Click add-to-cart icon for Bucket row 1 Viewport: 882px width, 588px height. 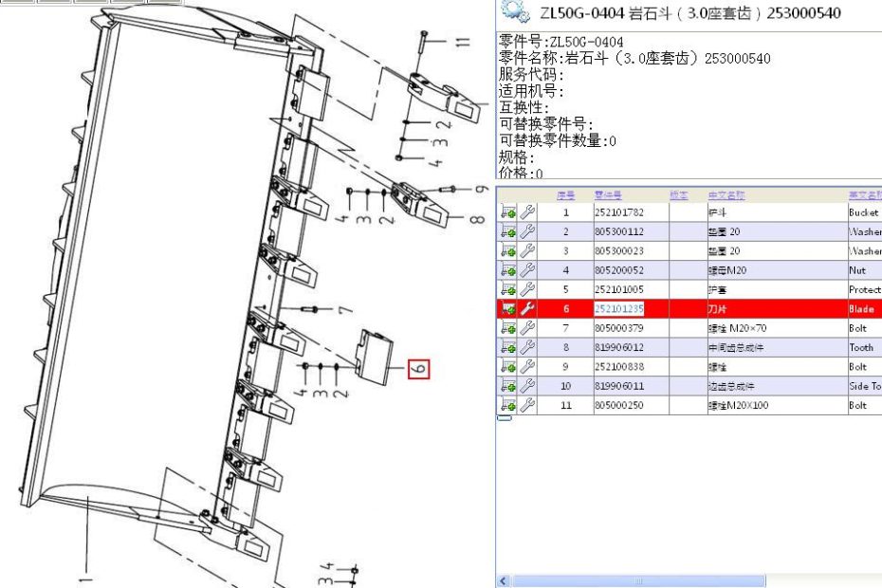[x=508, y=213]
